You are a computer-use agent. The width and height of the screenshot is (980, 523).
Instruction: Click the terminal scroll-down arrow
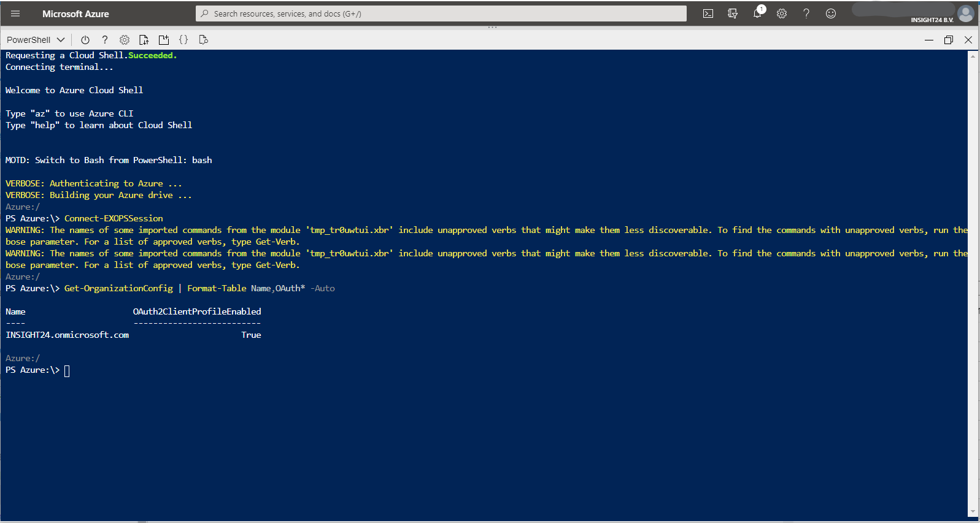(973, 512)
